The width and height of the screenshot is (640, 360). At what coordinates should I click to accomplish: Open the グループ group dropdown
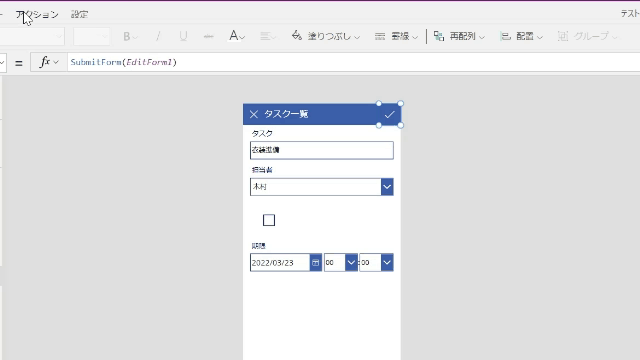pyautogui.click(x=588, y=36)
